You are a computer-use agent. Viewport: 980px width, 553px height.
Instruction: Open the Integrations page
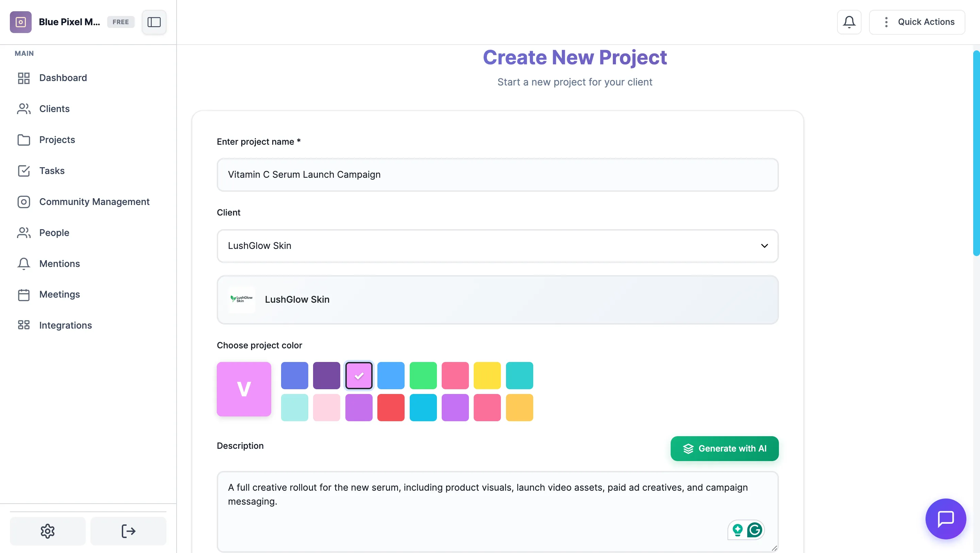[x=65, y=326]
